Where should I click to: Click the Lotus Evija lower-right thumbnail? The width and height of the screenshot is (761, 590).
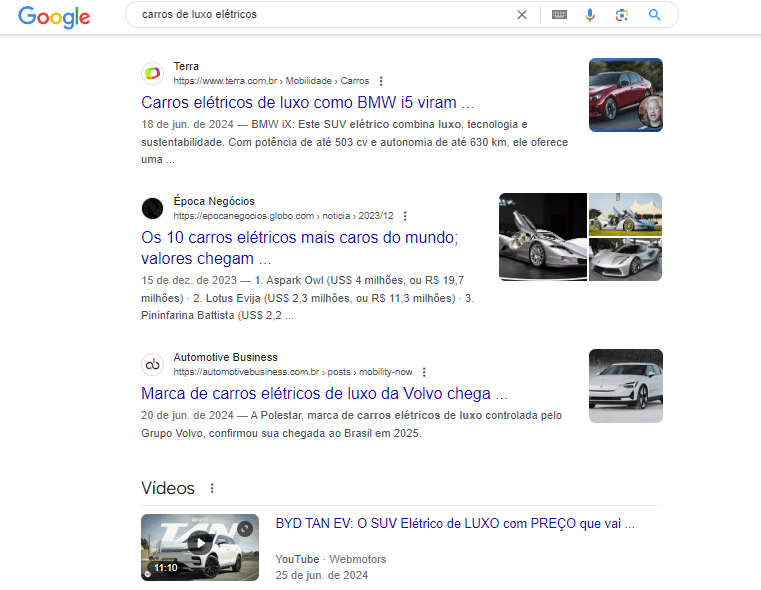[x=625, y=259]
